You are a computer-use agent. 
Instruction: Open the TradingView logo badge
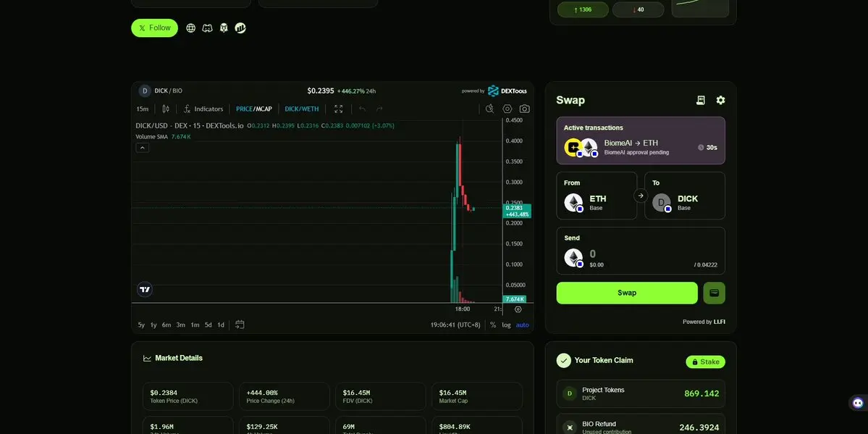145,289
